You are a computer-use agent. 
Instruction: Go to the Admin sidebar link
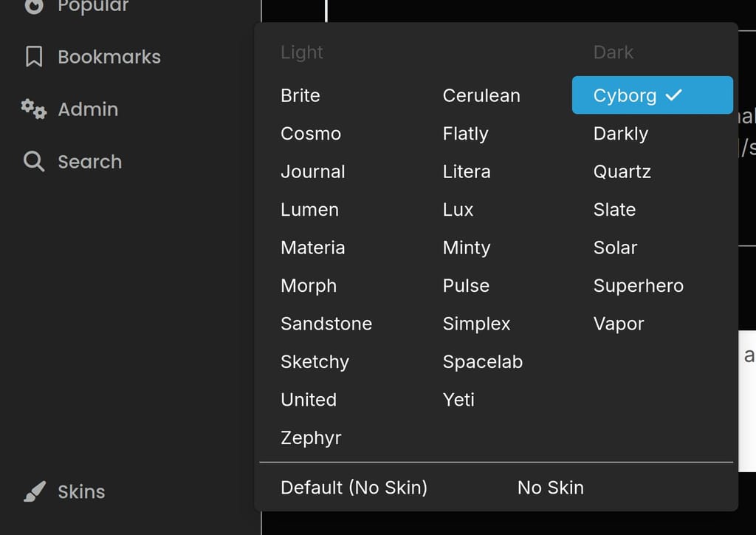coord(88,109)
